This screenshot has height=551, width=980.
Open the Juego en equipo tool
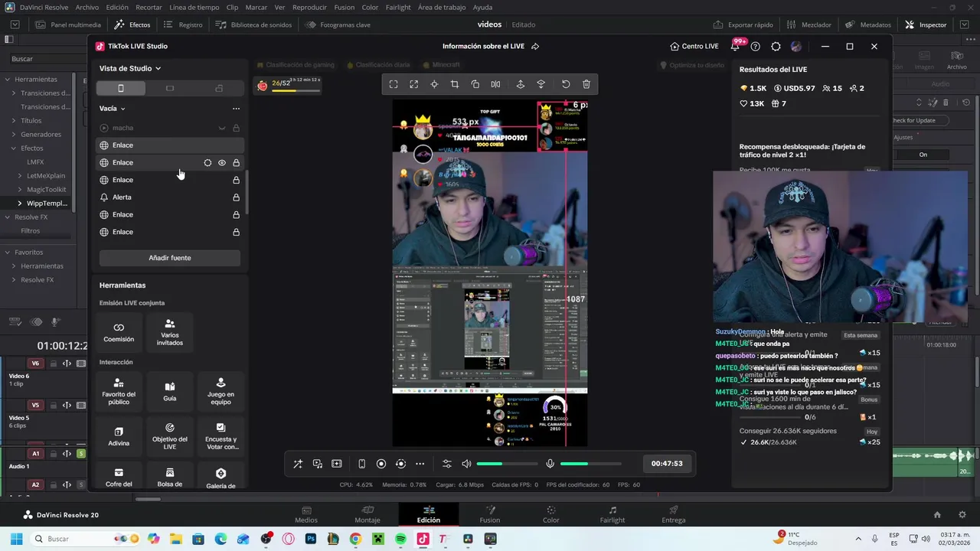coord(220,392)
